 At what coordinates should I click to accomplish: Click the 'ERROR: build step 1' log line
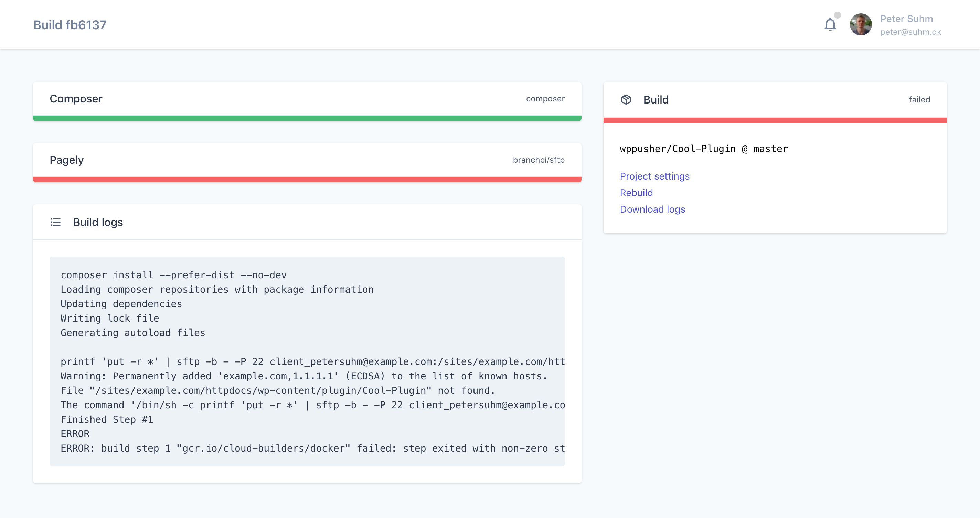coord(312,449)
